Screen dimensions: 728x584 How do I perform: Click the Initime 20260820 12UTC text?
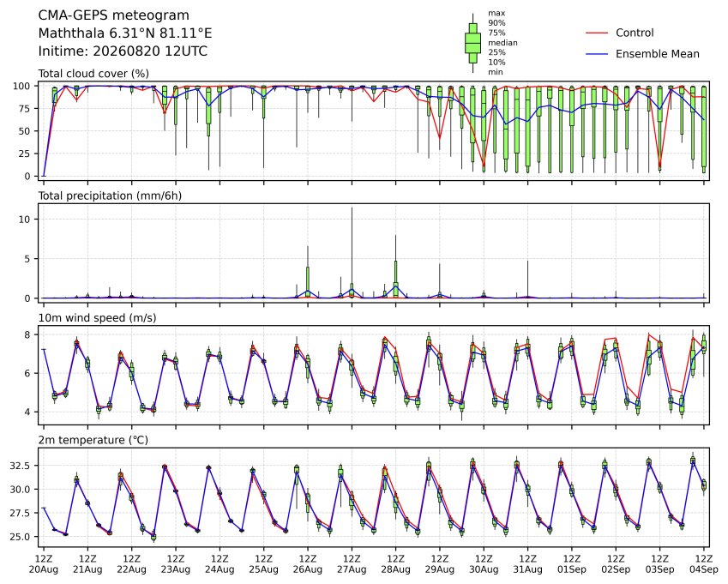(123, 51)
